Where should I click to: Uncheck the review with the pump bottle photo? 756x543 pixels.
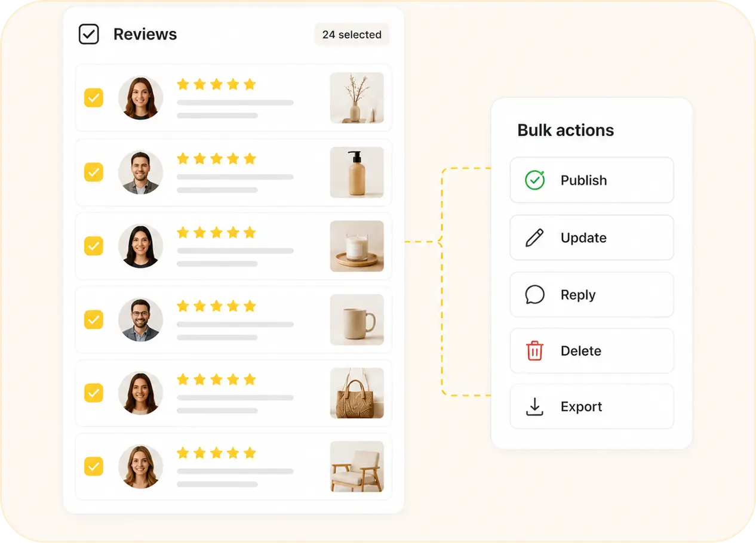[x=94, y=172]
